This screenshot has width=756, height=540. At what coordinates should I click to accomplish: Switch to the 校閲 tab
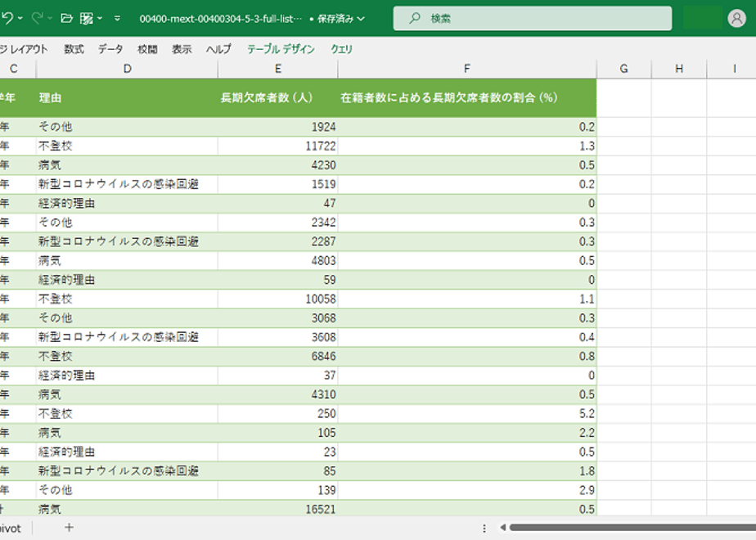click(147, 49)
